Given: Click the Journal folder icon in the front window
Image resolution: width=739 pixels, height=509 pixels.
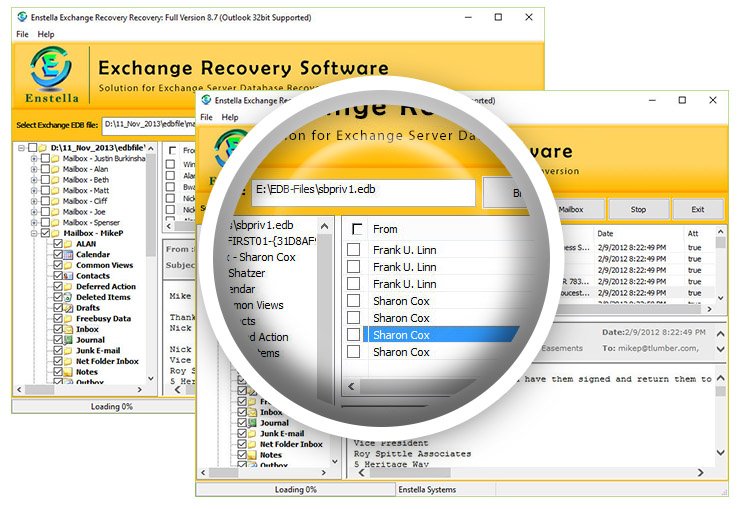Looking at the screenshot, I should click(252, 423).
